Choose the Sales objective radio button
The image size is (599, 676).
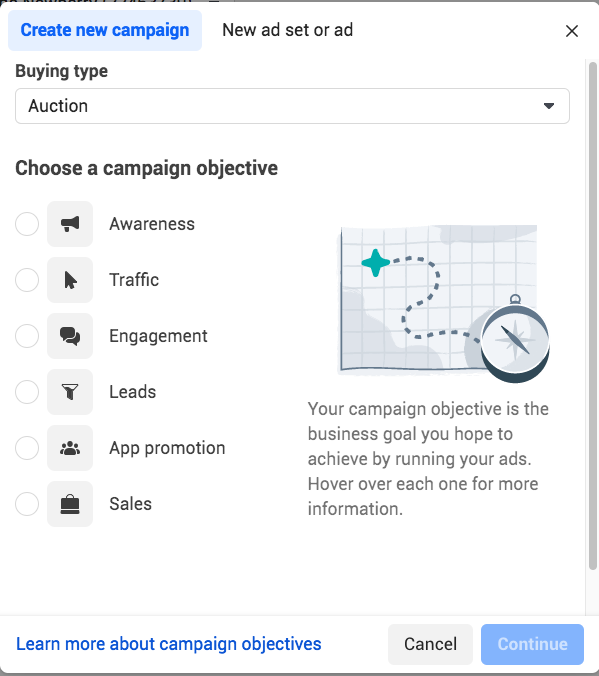(x=27, y=504)
